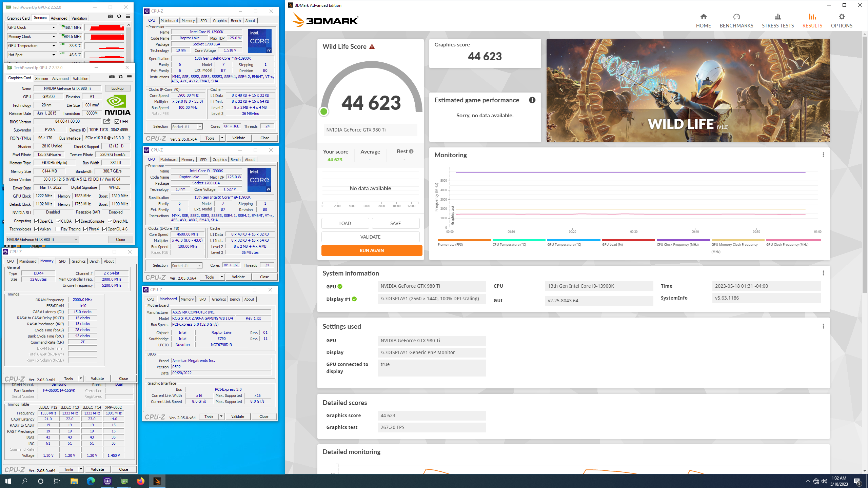Click the Wild Life Score warning triangle
Viewport: 868px width, 488px height.
(x=372, y=47)
